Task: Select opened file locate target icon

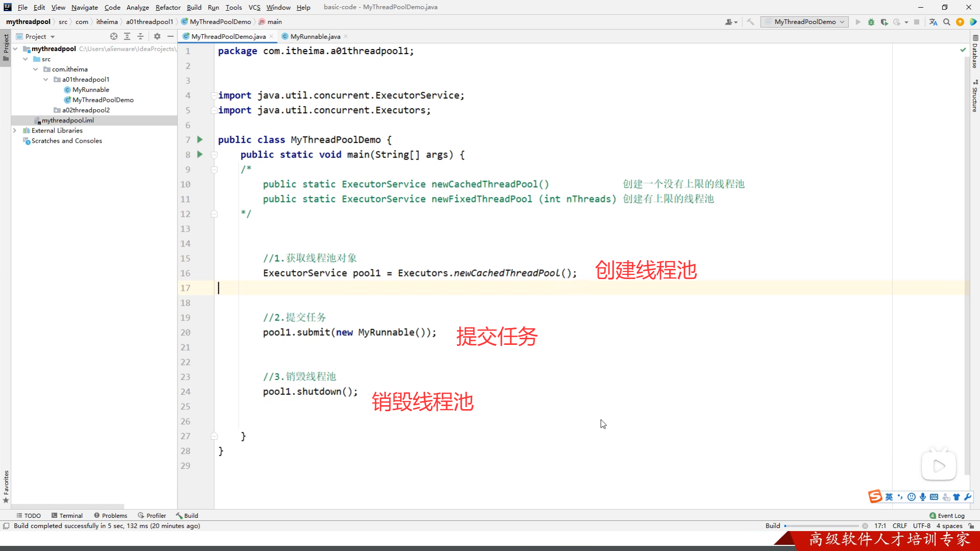Action: [114, 36]
